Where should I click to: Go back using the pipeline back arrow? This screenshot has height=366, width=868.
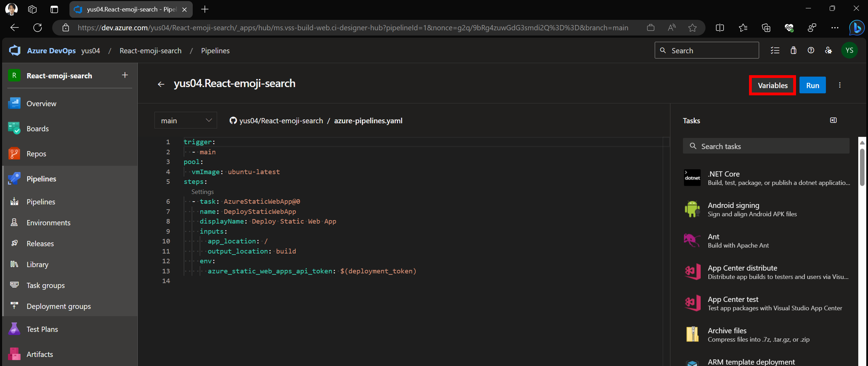coord(161,84)
